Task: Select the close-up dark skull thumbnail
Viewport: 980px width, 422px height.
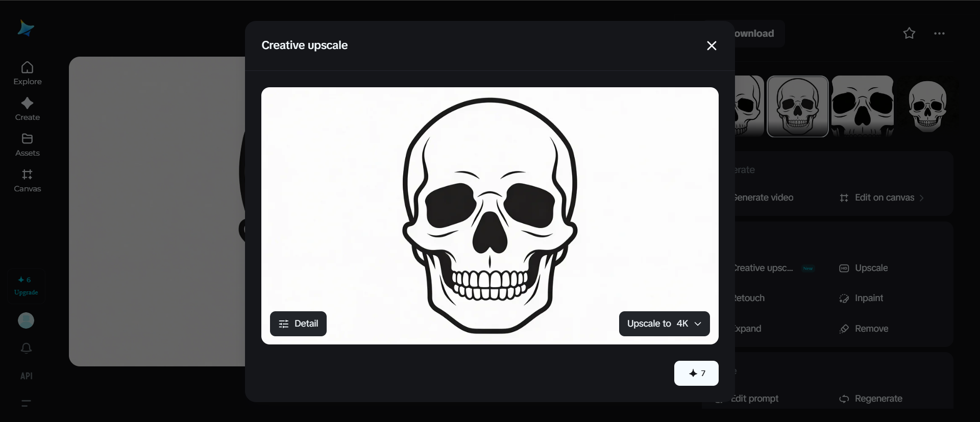Action: 863,106
